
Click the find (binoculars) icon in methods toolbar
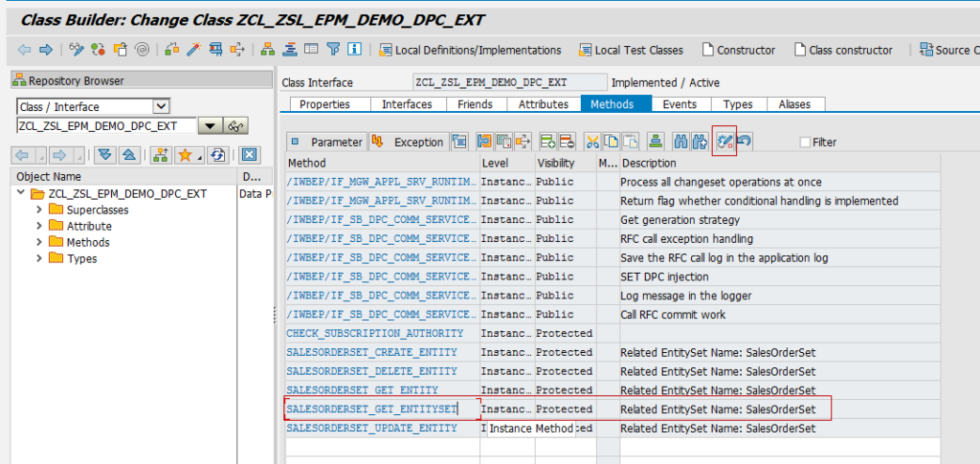tap(681, 142)
